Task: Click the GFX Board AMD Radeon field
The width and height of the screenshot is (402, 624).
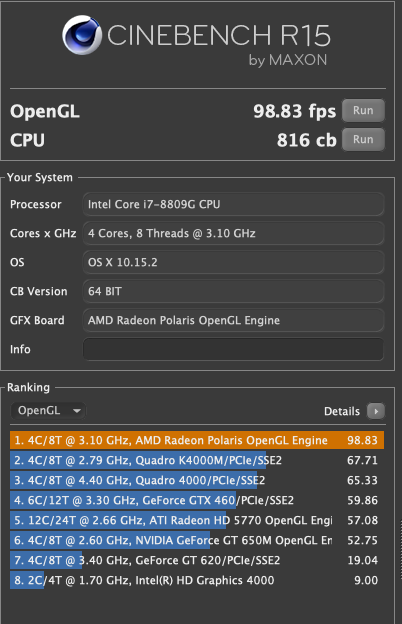Action: pyautogui.click(x=233, y=320)
